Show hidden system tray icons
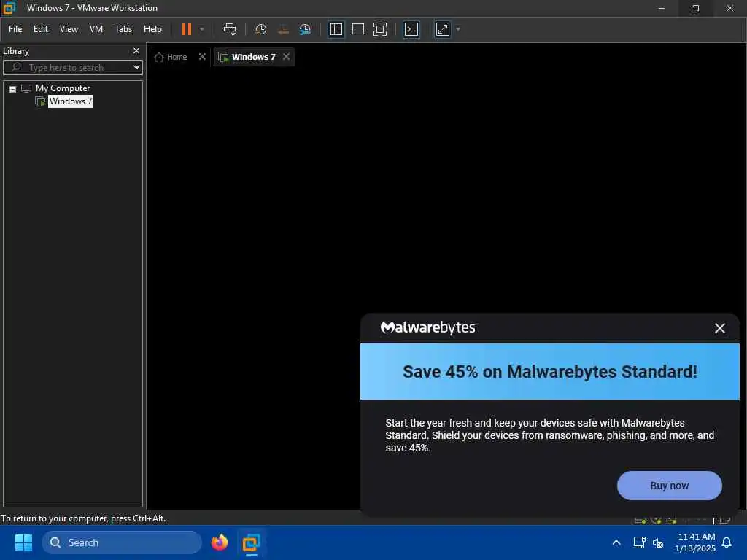Viewport: 747px width, 560px height. pyautogui.click(x=616, y=542)
